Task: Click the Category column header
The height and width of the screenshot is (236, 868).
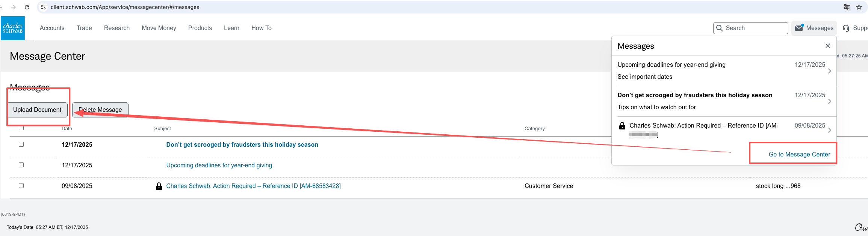Action: coord(534,128)
